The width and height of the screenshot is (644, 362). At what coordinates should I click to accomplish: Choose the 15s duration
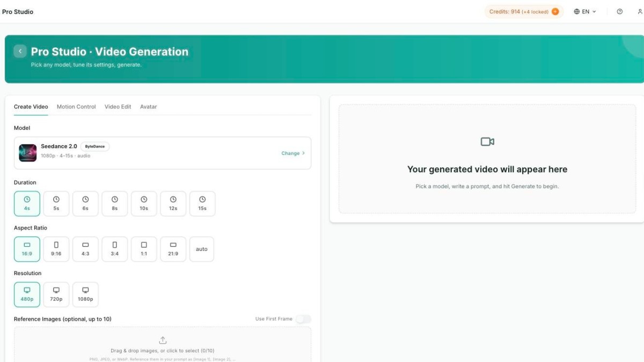[202, 204]
